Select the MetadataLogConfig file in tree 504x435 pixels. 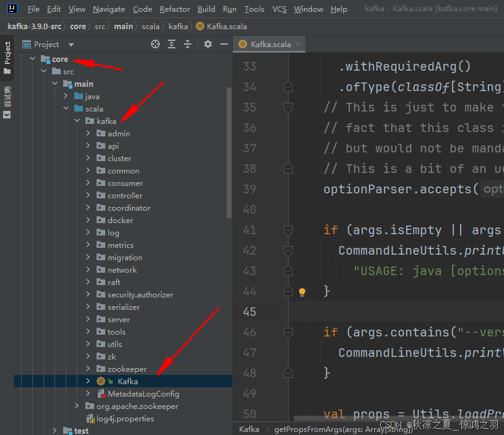coord(143,393)
